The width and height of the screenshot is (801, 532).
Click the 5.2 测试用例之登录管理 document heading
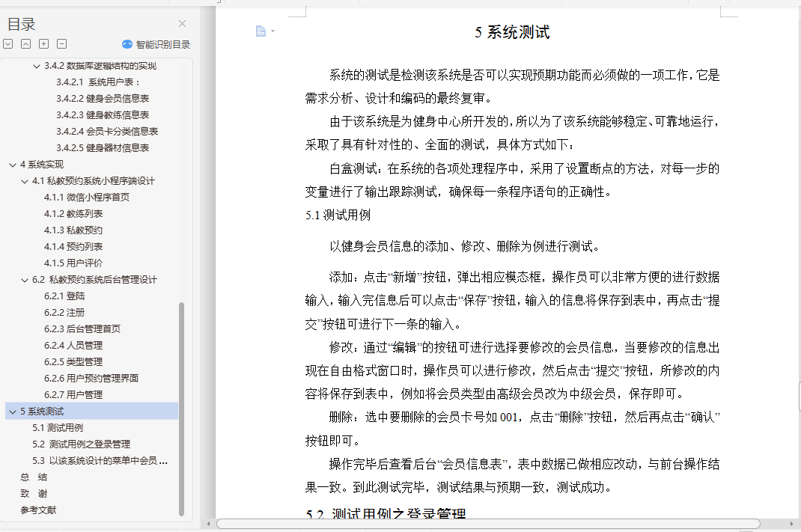click(x=386, y=513)
